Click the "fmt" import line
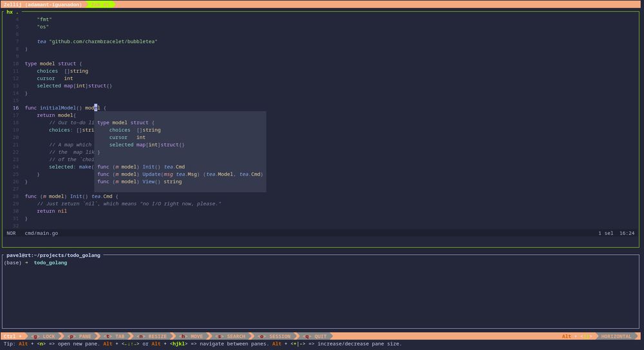 click(44, 19)
